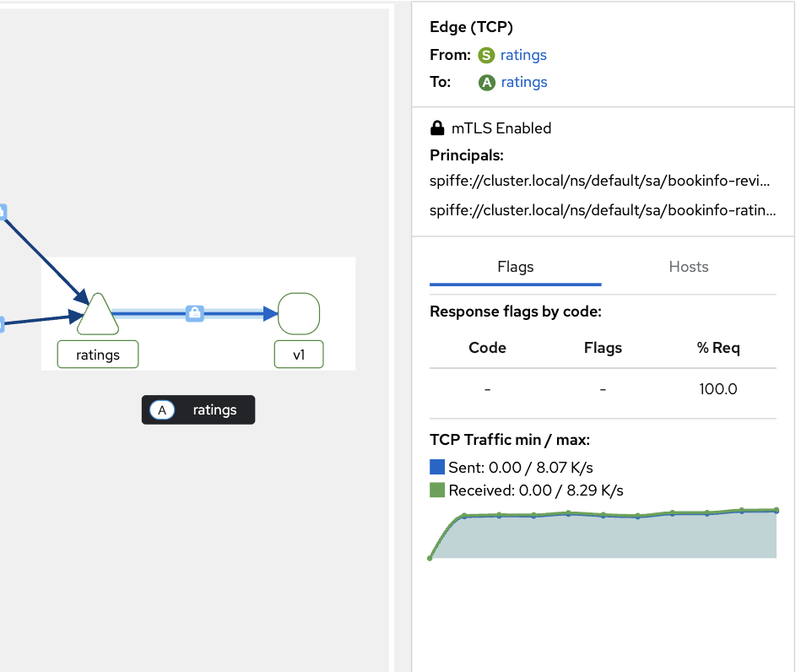Click the v1 label under the workload node
The height and width of the screenshot is (672, 812).
click(x=299, y=355)
